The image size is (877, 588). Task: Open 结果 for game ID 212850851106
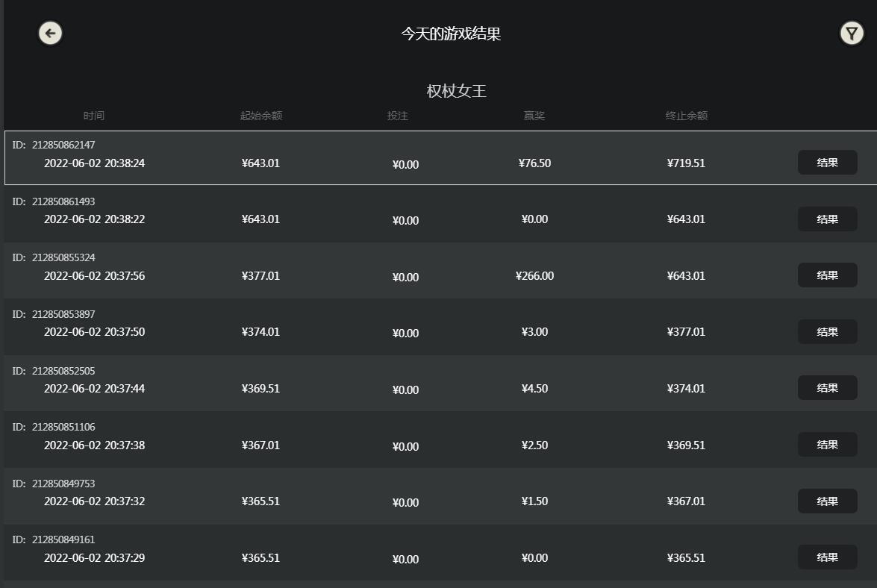click(827, 445)
